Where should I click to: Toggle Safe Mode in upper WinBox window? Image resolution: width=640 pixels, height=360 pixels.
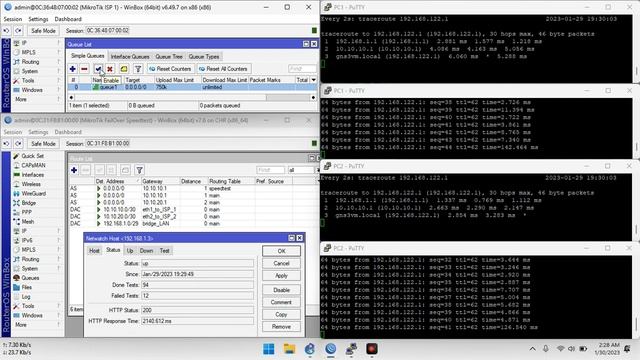coord(43,31)
